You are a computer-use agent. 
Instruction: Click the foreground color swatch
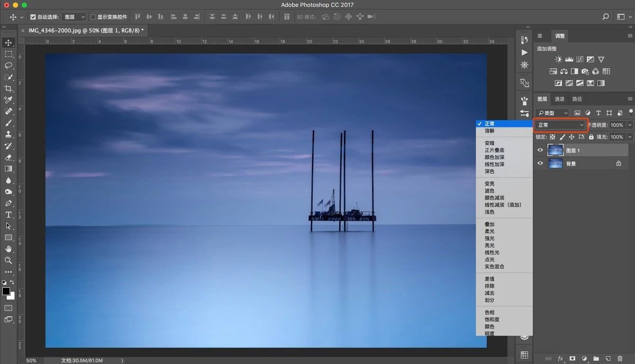click(6, 291)
